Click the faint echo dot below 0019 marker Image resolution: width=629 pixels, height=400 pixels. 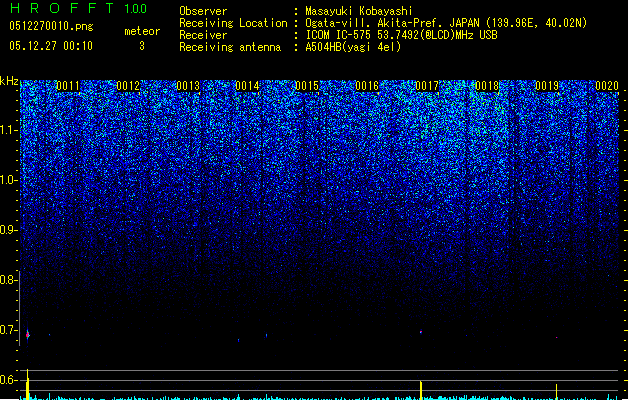(556, 338)
